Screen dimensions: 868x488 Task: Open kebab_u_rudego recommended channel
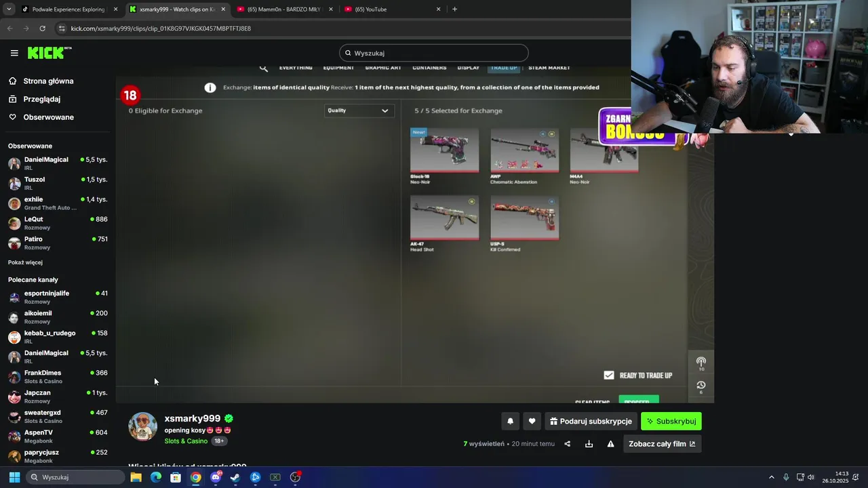point(58,337)
